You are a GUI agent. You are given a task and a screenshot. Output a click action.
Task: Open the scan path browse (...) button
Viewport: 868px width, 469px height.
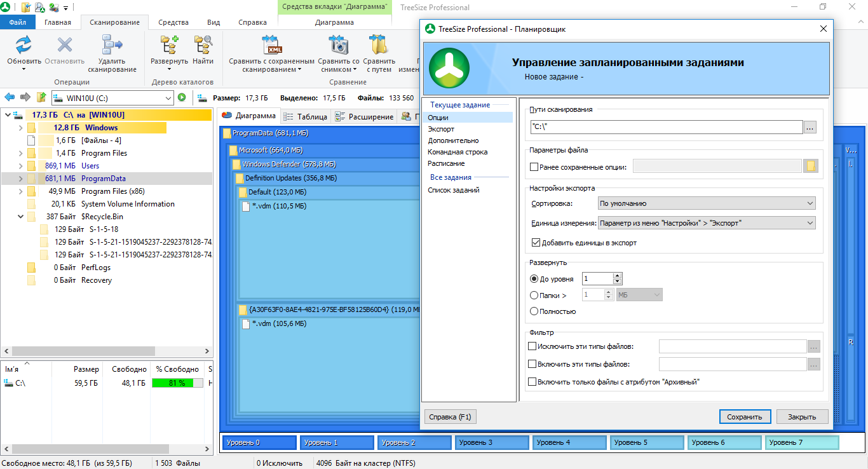tap(810, 127)
